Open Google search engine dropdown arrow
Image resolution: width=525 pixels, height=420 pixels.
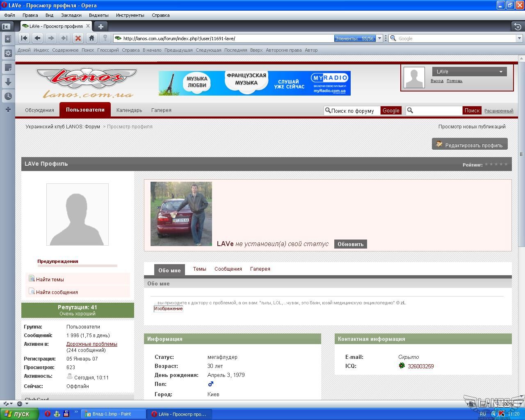pyautogui.click(x=519, y=38)
